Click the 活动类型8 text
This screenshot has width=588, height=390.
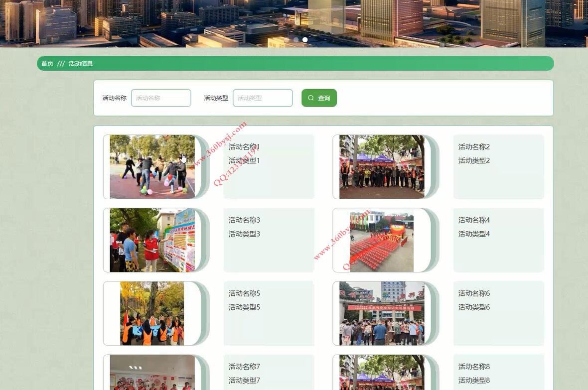(x=474, y=381)
